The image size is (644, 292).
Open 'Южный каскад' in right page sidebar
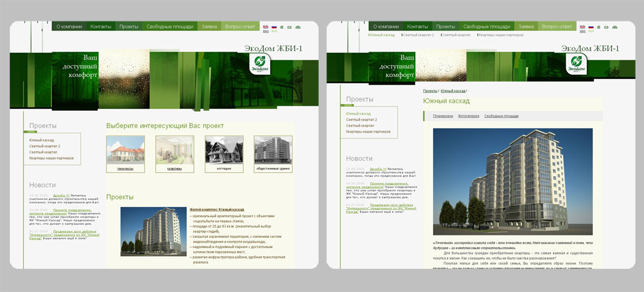pos(359,114)
